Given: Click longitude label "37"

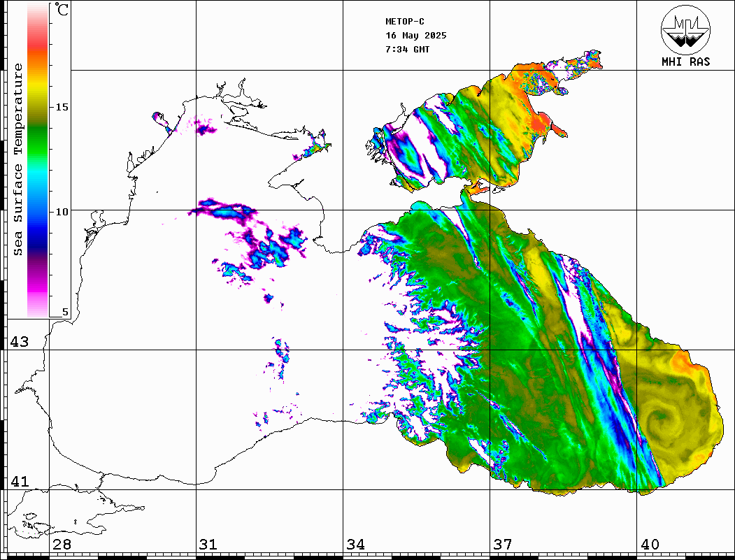Looking at the screenshot, I should (x=503, y=545).
